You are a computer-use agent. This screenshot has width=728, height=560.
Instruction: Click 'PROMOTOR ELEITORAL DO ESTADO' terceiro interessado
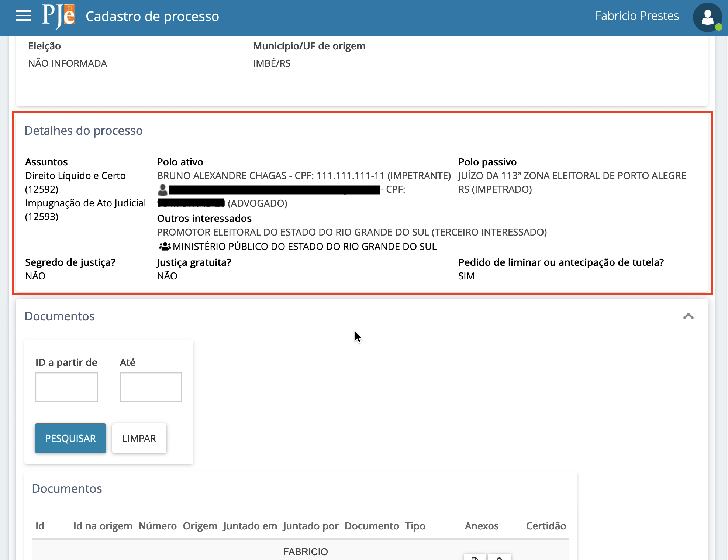pyautogui.click(x=352, y=232)
